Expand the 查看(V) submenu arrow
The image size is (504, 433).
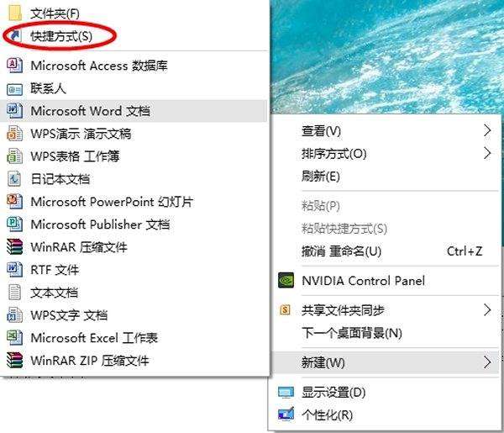pyautogui.click(x=487, y=131)
